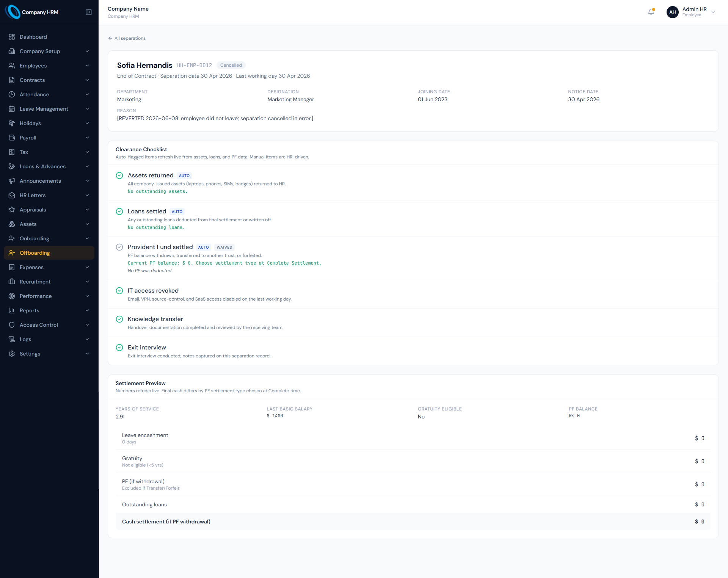Click the HR Letters envelope icon
The image size is (728, 578).
click(12, 195)
